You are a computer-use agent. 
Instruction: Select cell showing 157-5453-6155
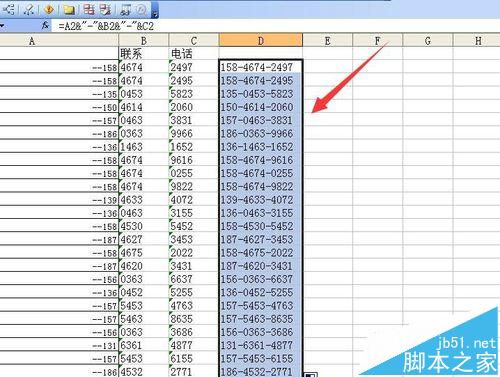[x=261, y=359]
